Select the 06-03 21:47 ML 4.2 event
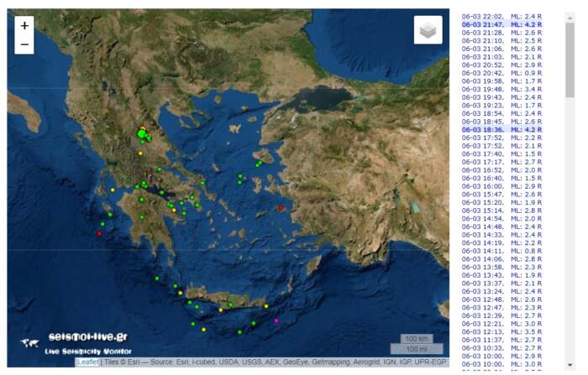The height and width of the screenshot is (375, 588). coord(501,25)
